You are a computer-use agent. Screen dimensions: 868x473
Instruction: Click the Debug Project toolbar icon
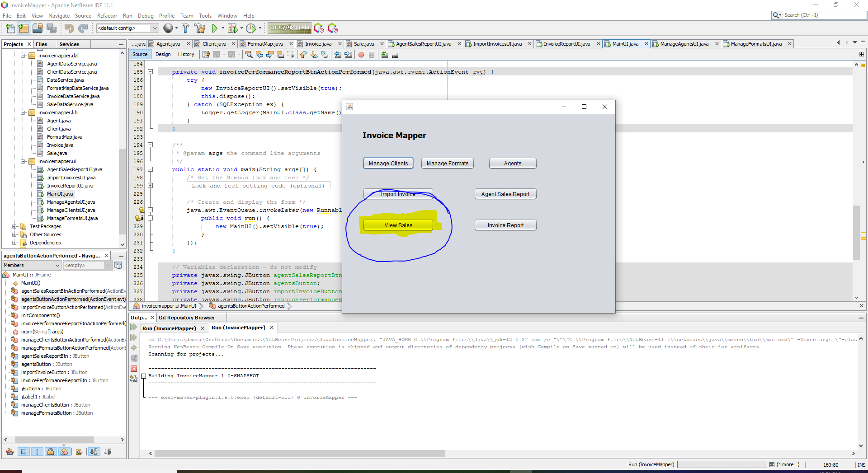(x=232, y=28)
